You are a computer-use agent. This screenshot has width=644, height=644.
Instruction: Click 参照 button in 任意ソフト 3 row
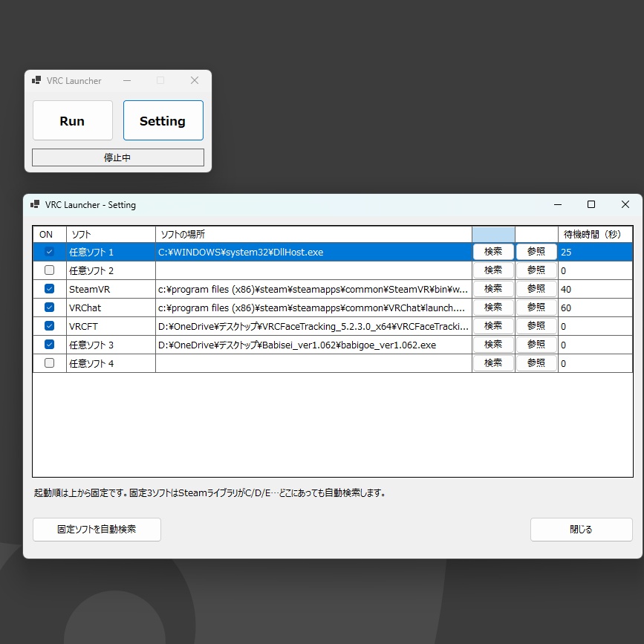[x=536, y=345]
